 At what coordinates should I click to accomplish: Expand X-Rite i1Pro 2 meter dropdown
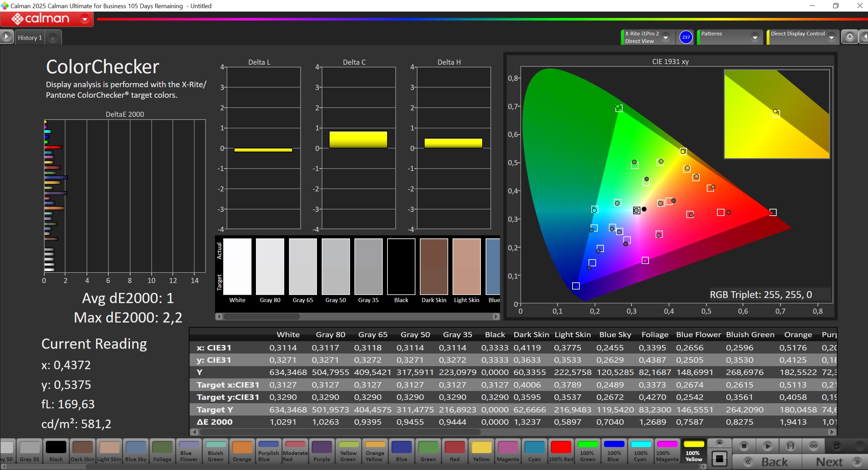[x=665, y=37]
